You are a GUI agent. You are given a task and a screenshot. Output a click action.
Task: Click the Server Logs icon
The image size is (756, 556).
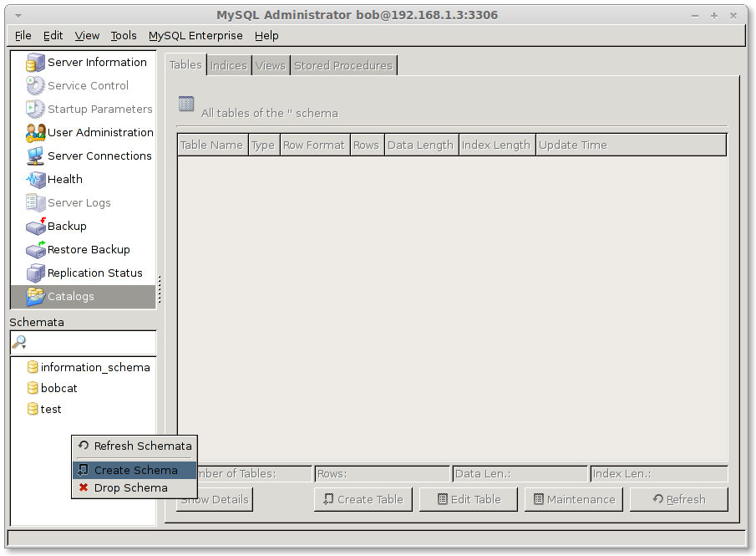click(35, 202)
